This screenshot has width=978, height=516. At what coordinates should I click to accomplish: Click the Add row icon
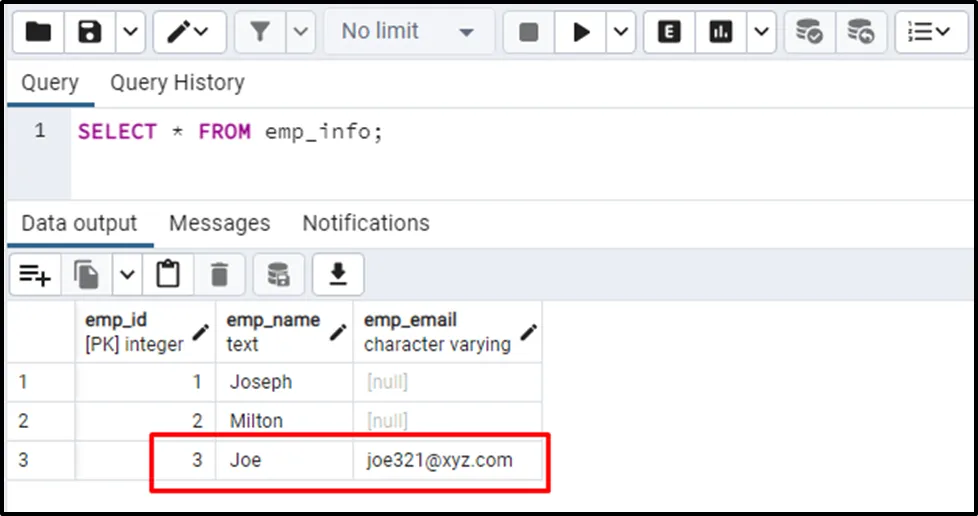click(x=35, y=274)
